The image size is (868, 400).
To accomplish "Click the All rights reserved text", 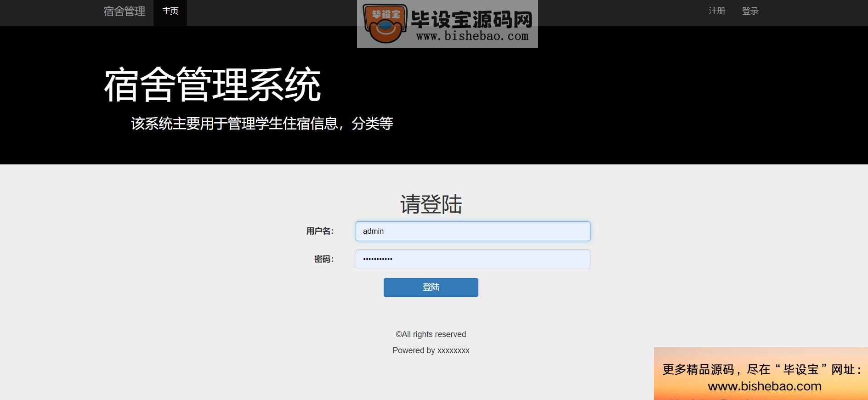I will coord(434,334).
